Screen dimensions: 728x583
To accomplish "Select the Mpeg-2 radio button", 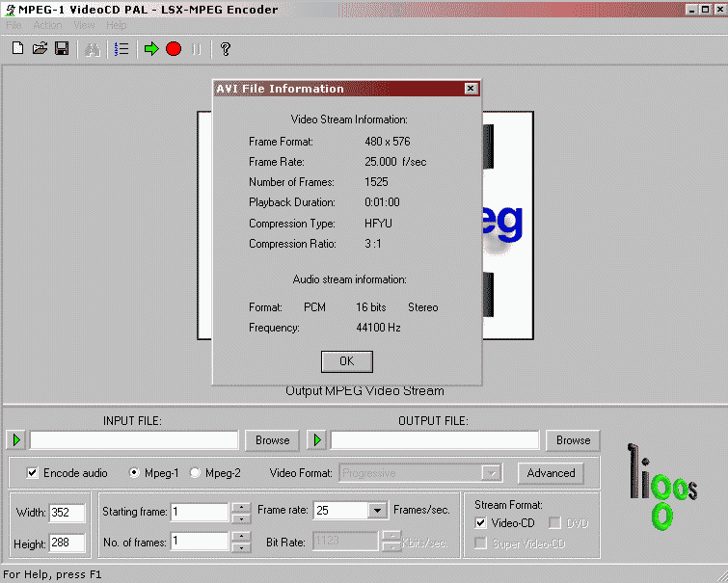I will pyautogui.click(x=195, y=473).
